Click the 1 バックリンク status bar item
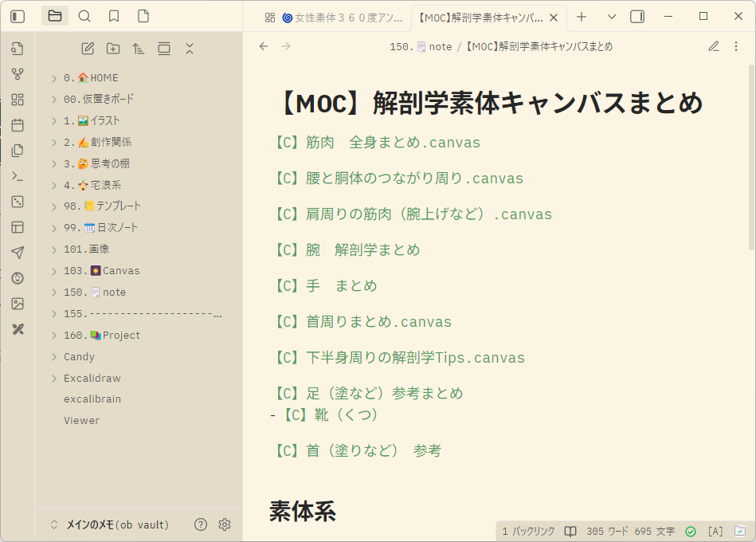This screenshot has height=542, width=756. [527, 531]
